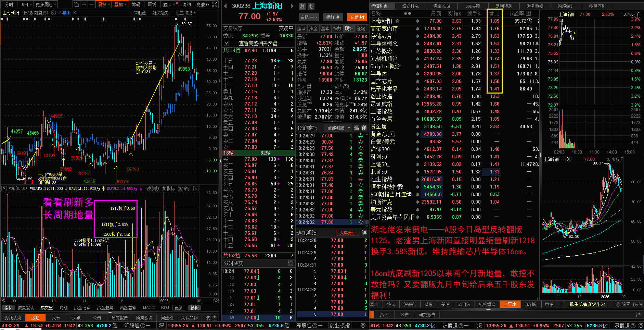
Task: Click 恢复默认 to restore defaults
Action: (26, 308)
